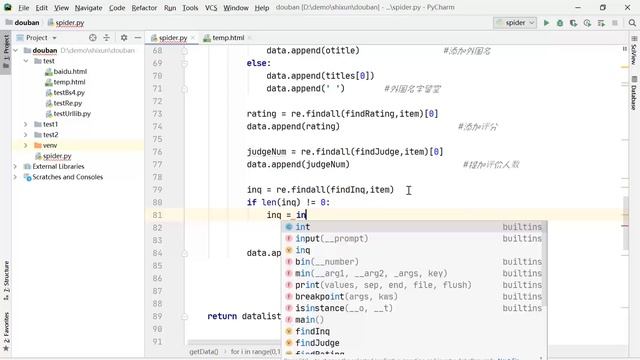The image size is (640, 360).
Task: Expand the test1 folder
Action: pyautogui.click(x=26, y=124)
